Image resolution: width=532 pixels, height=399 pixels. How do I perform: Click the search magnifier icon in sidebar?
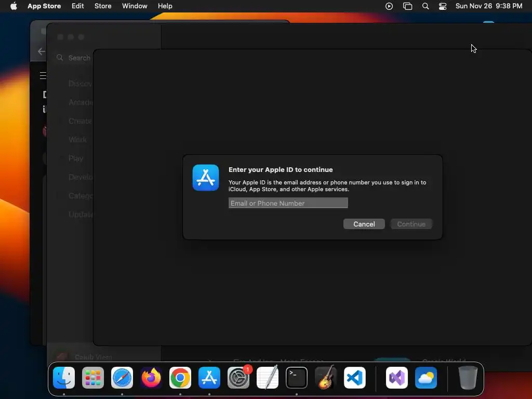[x=60, y=58]
